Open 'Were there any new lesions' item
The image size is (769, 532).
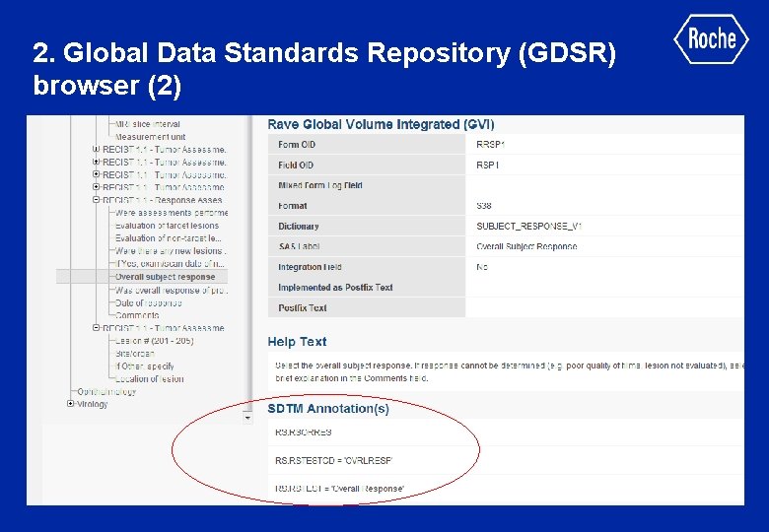tap(171, 251)
